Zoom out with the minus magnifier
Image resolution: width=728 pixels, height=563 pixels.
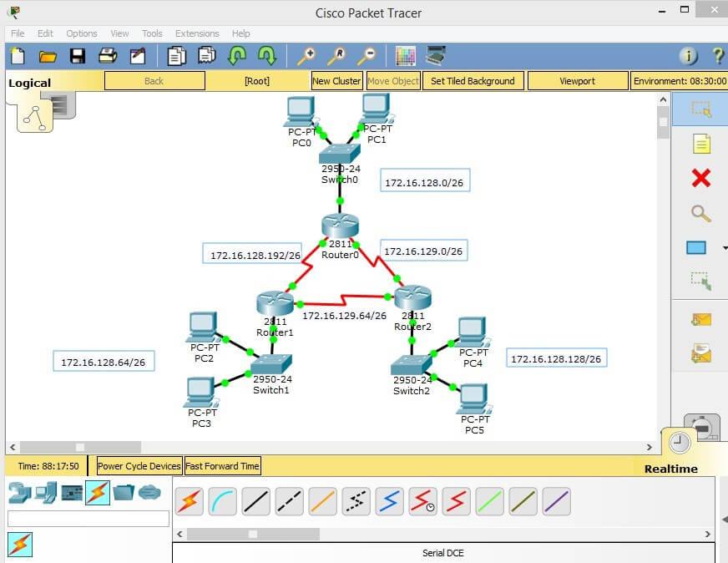[367, 56]
